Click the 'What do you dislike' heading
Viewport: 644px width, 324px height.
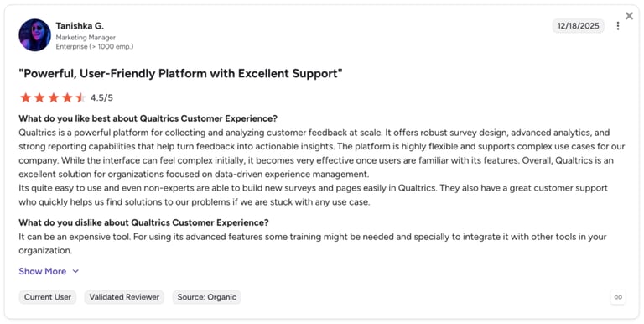click(143, 222)
